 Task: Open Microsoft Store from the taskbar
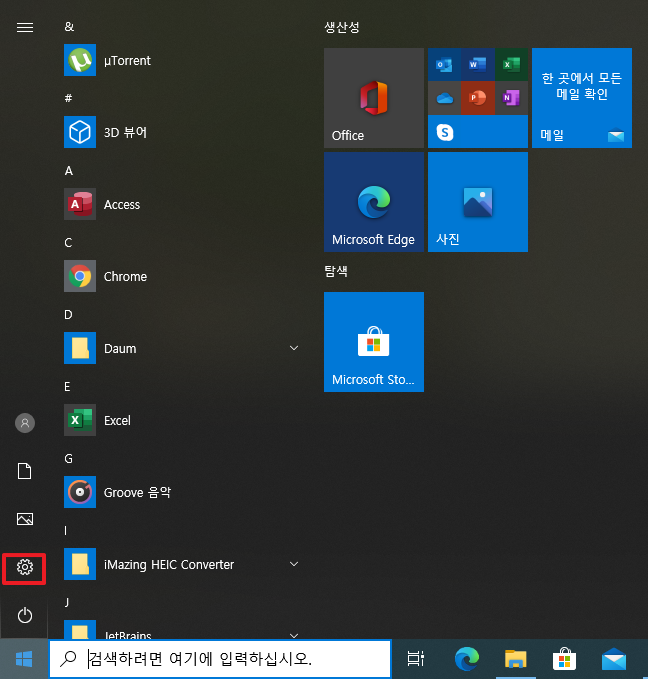tap(564, 659)
